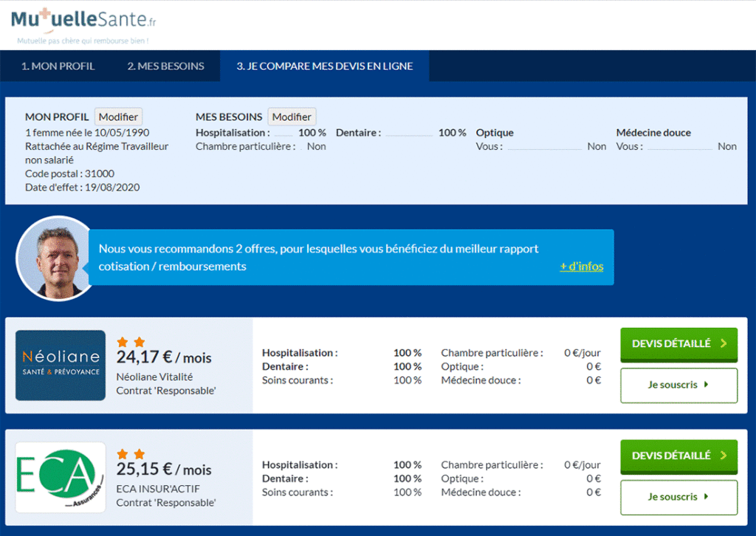The width and height of the screenshot is (756, 536).
Task: Open the + d'infos link
Action: pyautogui.click(x=581, y=267)
